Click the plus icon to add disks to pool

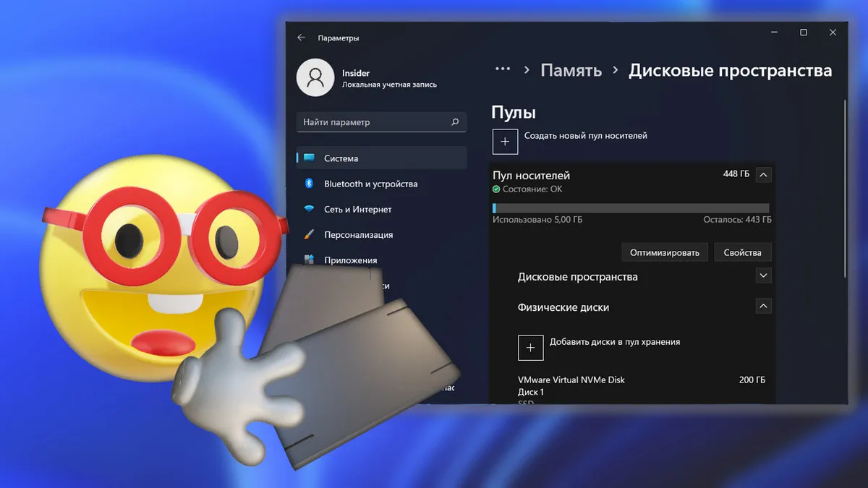click(530, 348)
